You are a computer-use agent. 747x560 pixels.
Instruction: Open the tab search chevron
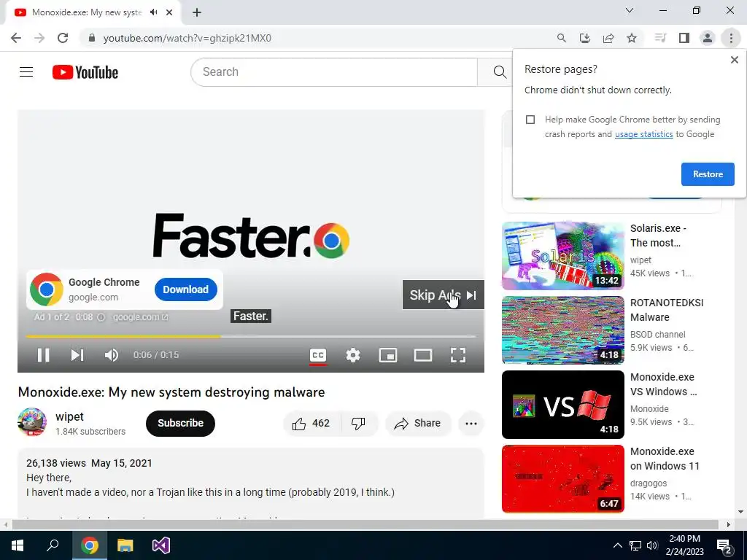[x=630, y=10]
